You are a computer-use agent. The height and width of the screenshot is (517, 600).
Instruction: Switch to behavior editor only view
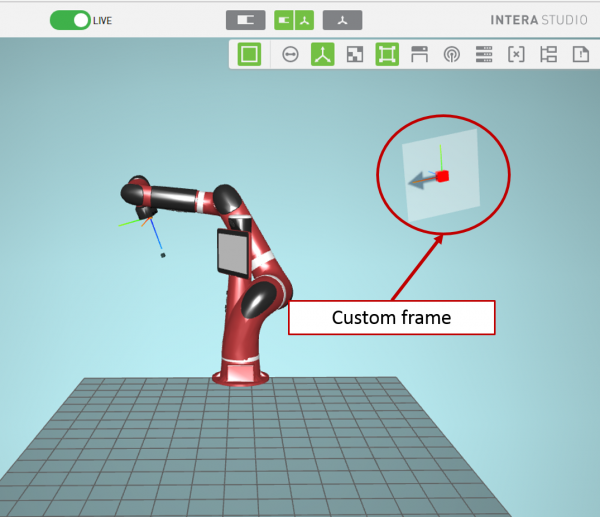coord(246,20)
